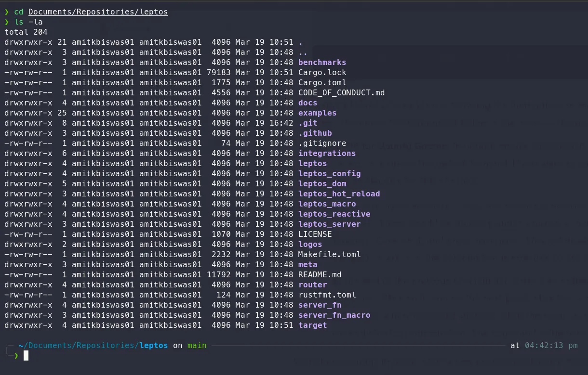Select the Cargo.toml file entry
Screen dimensions: 588x375
(x=322, y=82)
